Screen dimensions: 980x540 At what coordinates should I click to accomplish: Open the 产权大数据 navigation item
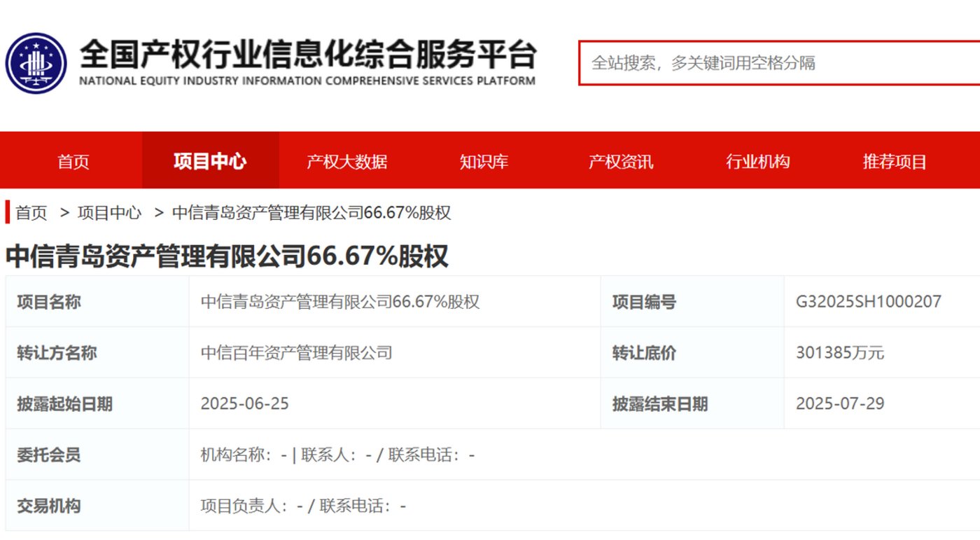[x=346, y=162]
